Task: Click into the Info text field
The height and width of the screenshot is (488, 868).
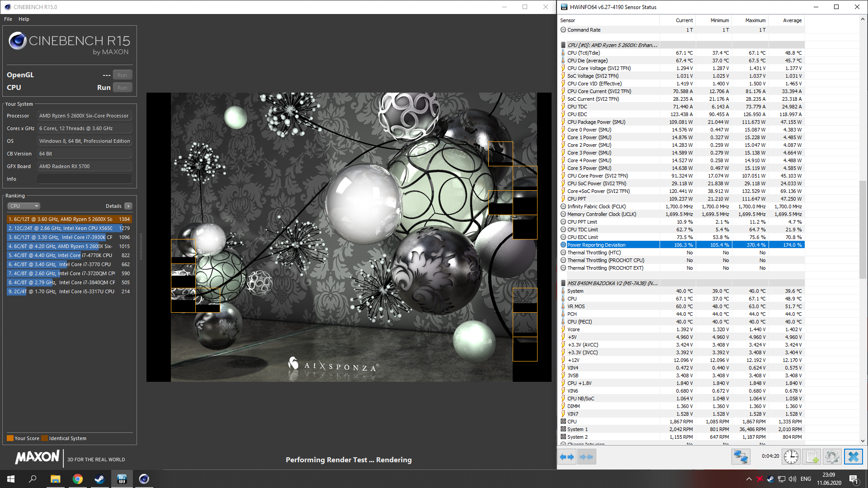Action: pos(85,179)
